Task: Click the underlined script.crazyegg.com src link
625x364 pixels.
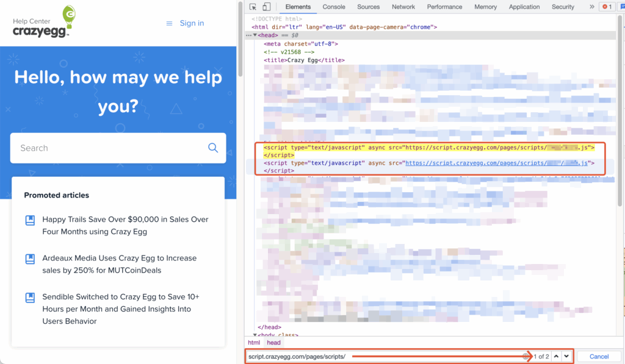Action: pyautogui.click(x=496, y=163)
